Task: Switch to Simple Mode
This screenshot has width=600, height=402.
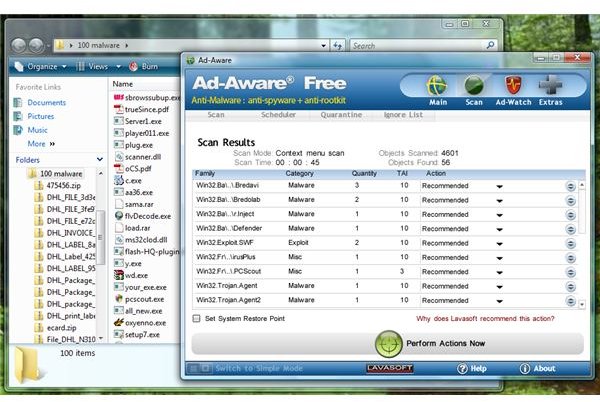Action: (259, 368)
